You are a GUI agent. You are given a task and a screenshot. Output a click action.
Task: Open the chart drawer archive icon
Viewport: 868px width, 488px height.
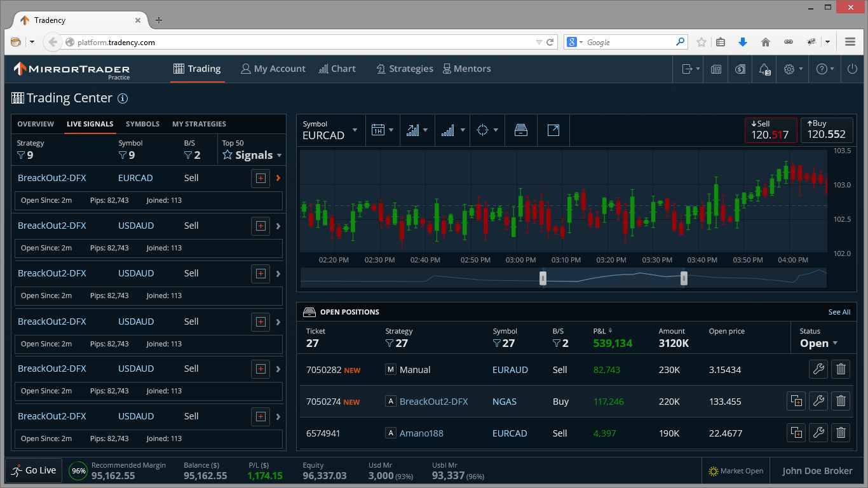click(521, 130)
